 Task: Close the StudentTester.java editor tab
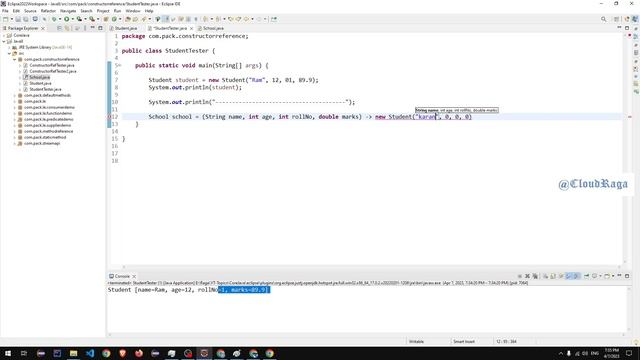pos(191,28)
